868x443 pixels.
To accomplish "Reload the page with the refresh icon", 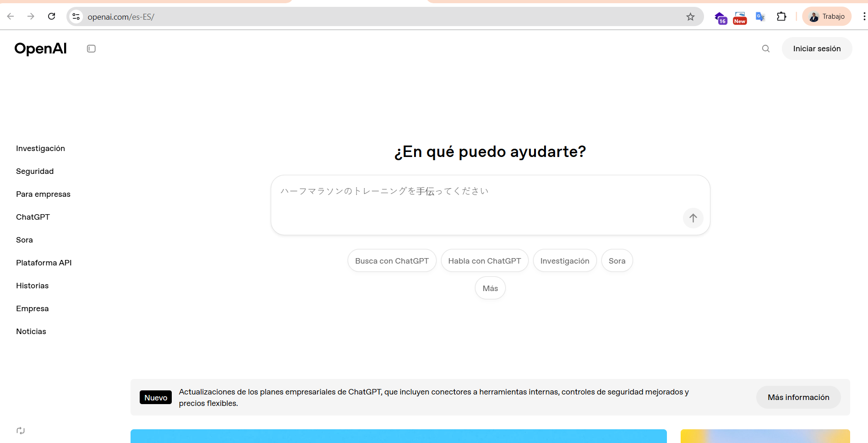I will 52,16.
